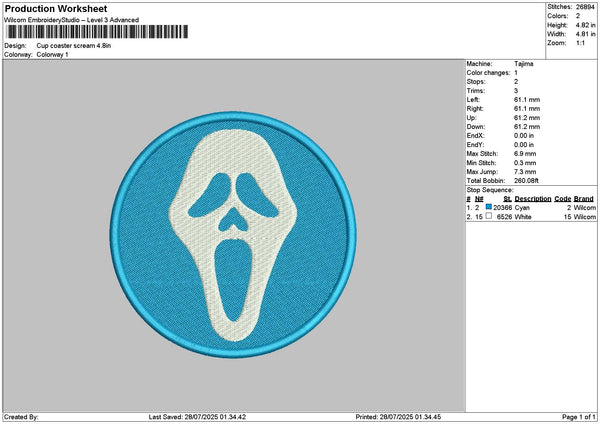Click the Code column header

click(x=562, y=198)
